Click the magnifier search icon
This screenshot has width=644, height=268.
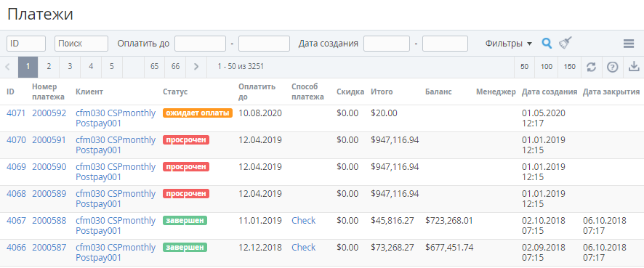[x=547, y=43]
